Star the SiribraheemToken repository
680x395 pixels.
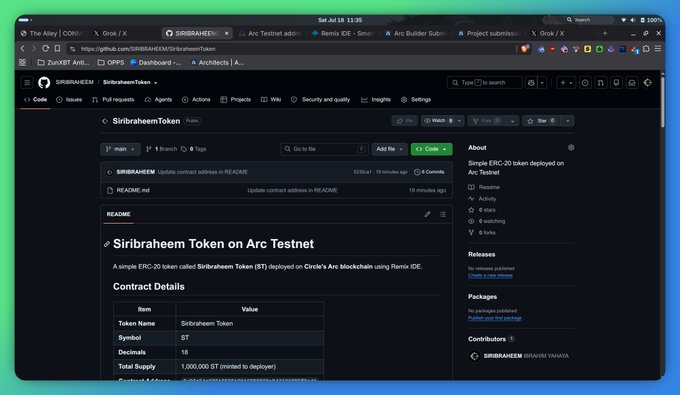(541, 121)
